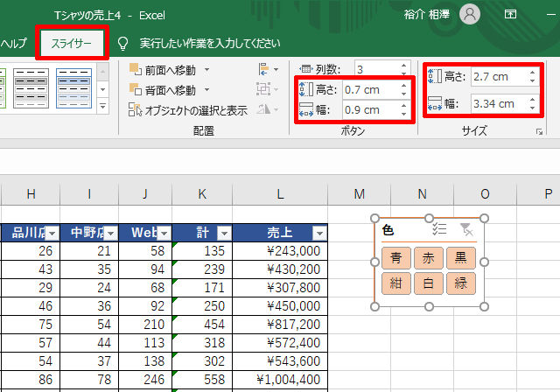Click the Web cell showing 210
Viewport: 560px width, 392px height.
[x=145, y=325]
